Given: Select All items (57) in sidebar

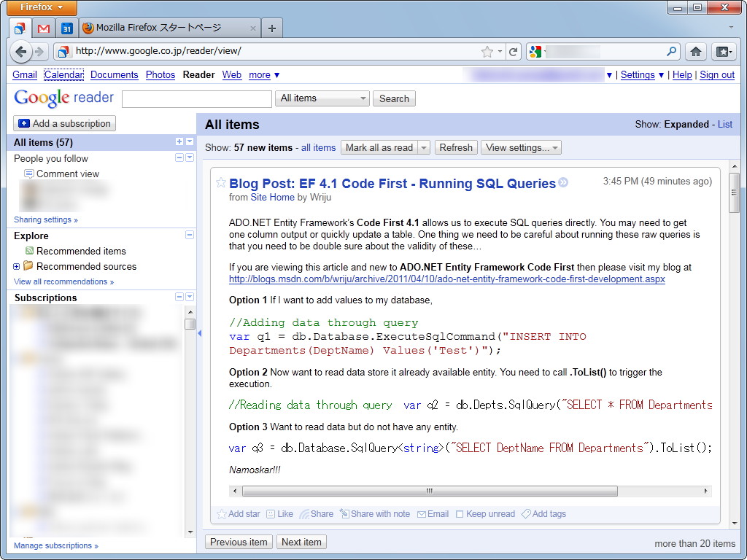Looking at the screenshot, I should tap(43, 142).
